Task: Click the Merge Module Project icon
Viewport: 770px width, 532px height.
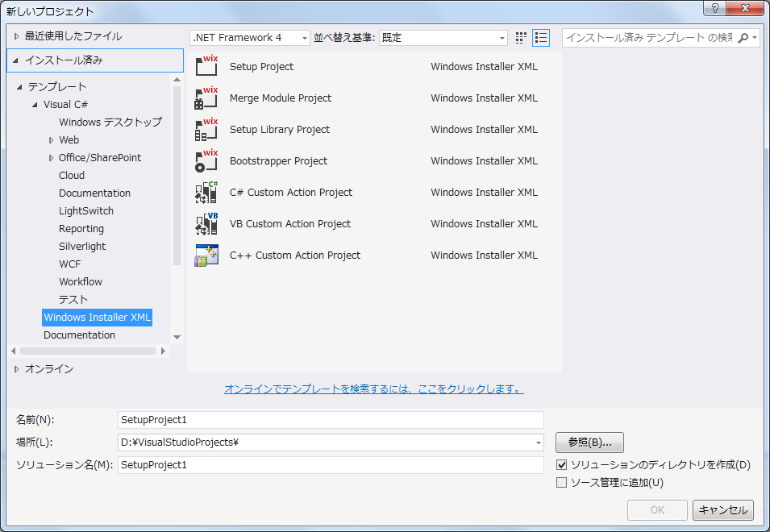Action: [206, 98]
